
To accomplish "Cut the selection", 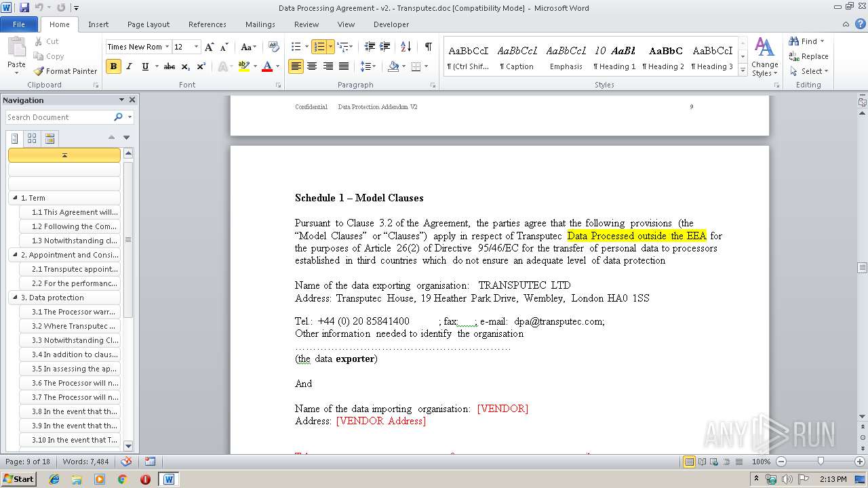I will [46, 41].
